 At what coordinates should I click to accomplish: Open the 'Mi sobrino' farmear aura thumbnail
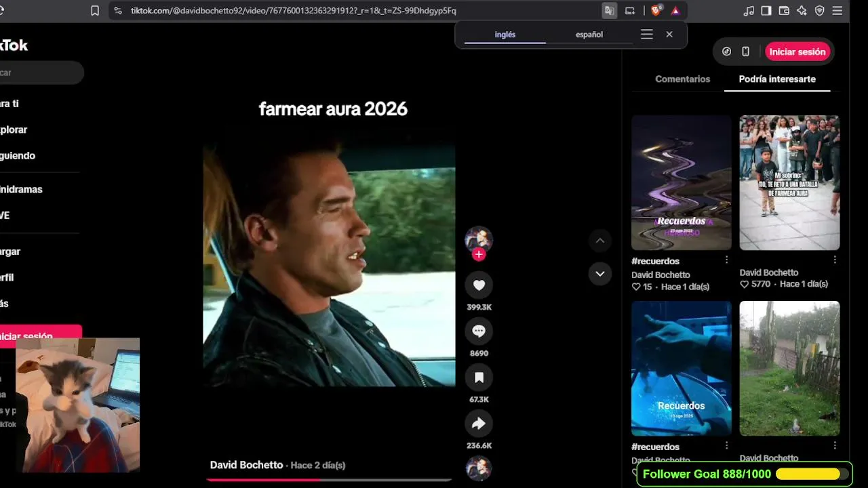789,182
